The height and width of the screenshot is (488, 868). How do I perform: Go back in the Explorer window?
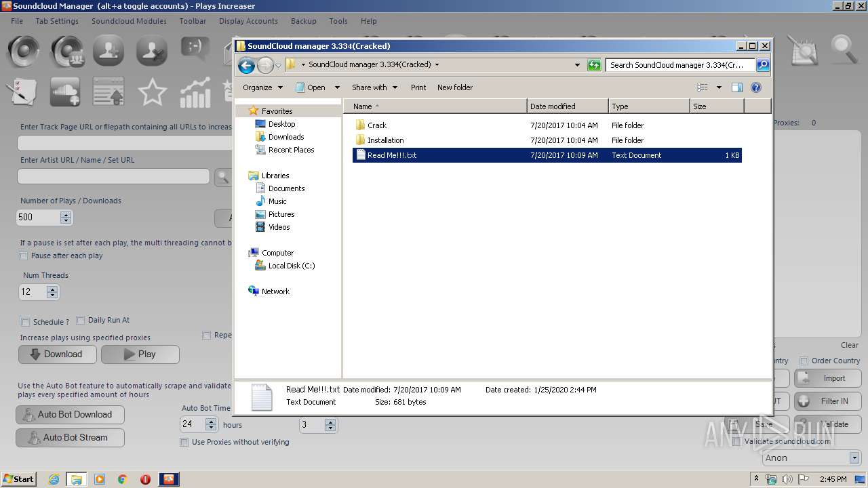pos(246,65)
